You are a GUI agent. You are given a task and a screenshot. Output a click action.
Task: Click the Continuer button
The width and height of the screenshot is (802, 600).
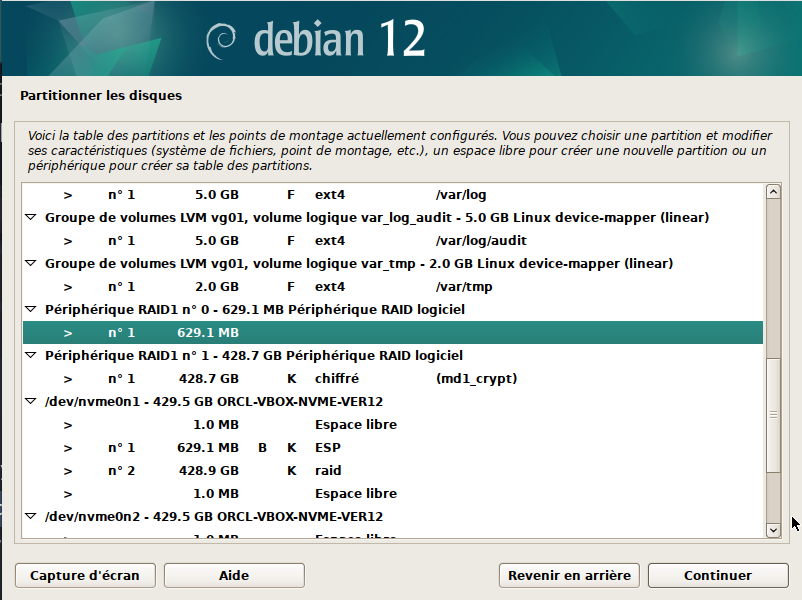click(x=718, y=575)
